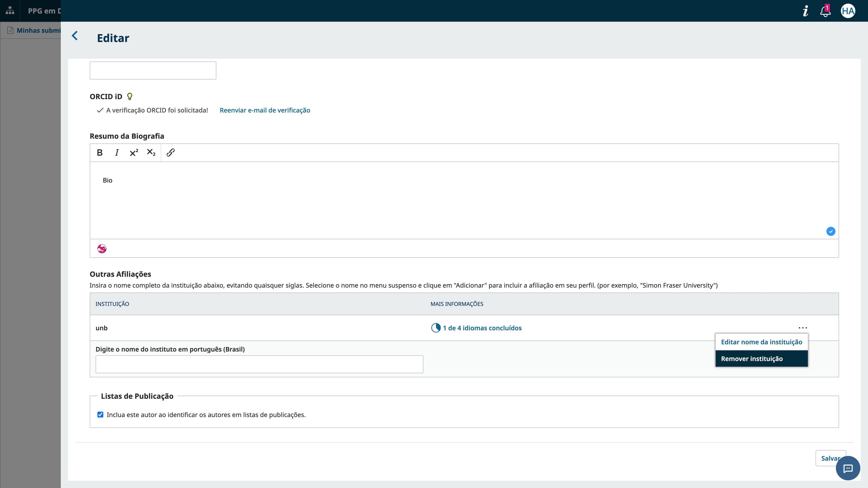
Task: Click the insert link icon
Action: (x=170, y=152)
